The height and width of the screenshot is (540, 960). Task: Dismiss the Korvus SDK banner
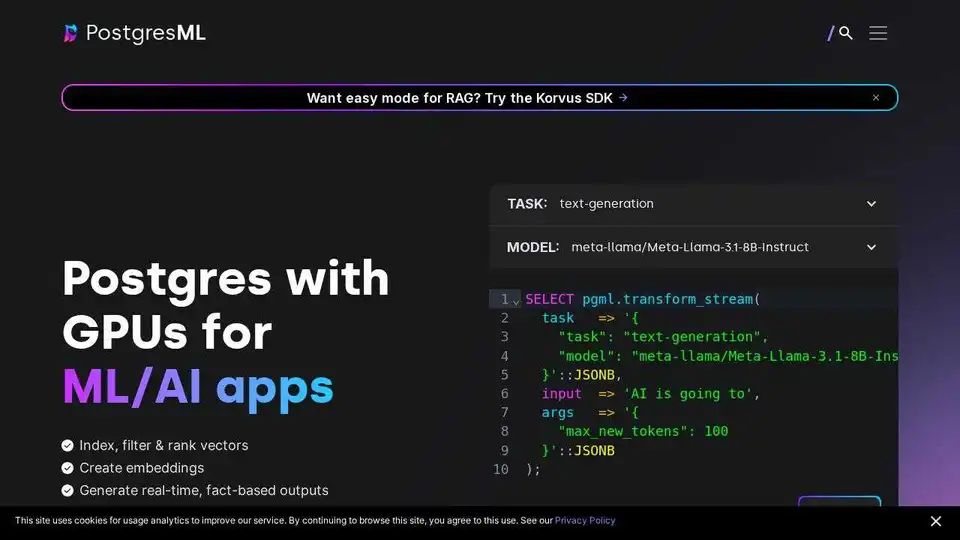click(876, 98)
